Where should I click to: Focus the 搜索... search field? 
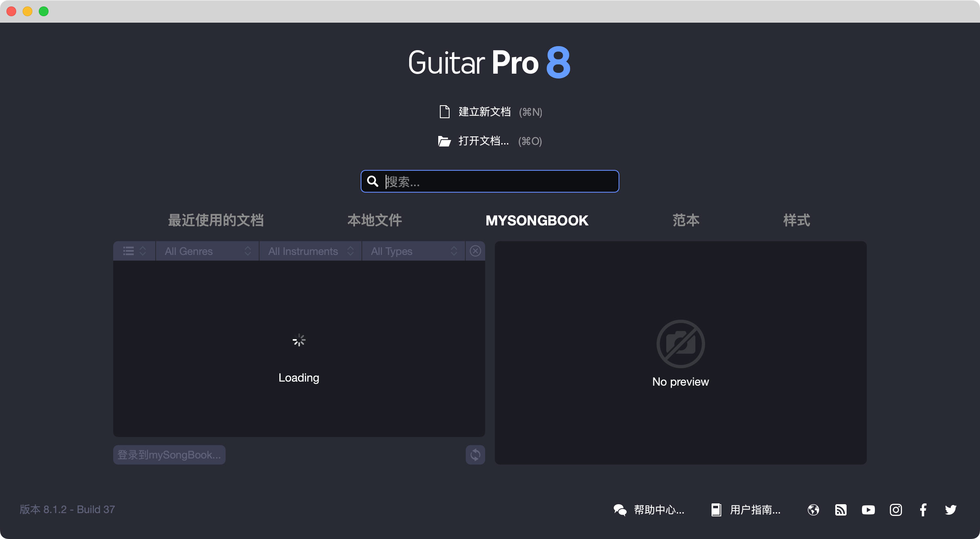[490, 181]
